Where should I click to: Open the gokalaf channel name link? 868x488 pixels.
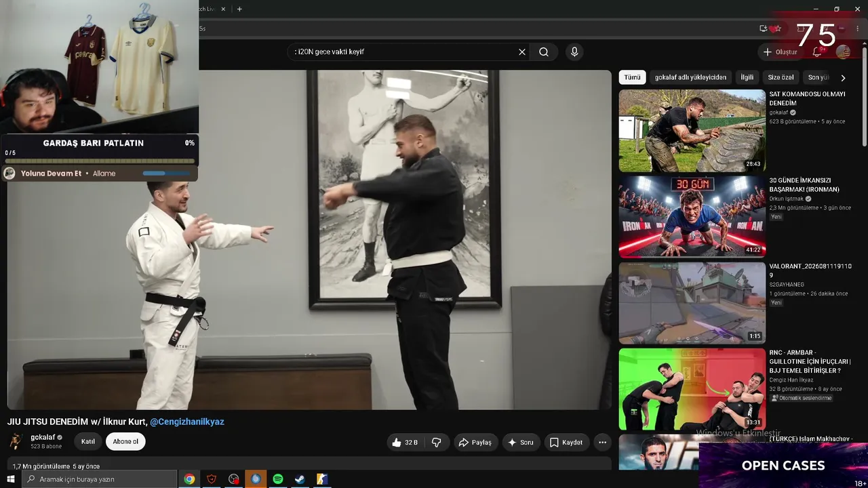tap(43, 438)
